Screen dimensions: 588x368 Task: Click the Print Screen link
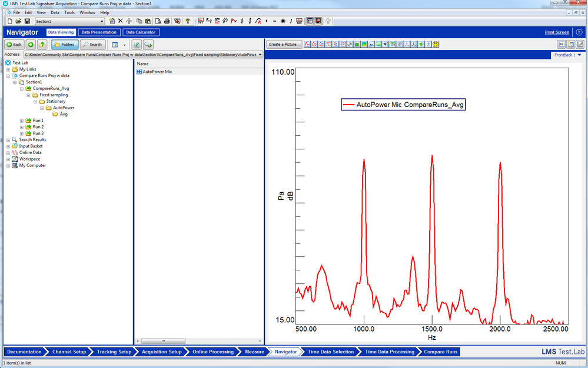pos(557,32)
